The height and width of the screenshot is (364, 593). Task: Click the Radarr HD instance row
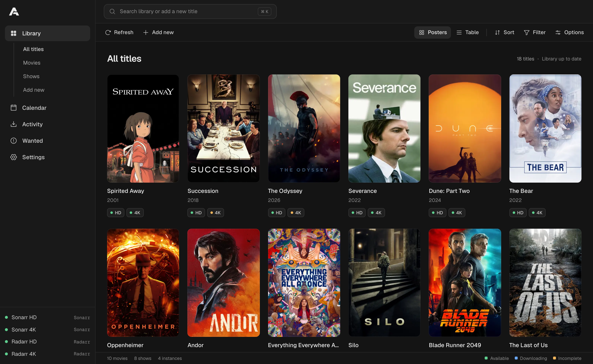tap(48, 342)
